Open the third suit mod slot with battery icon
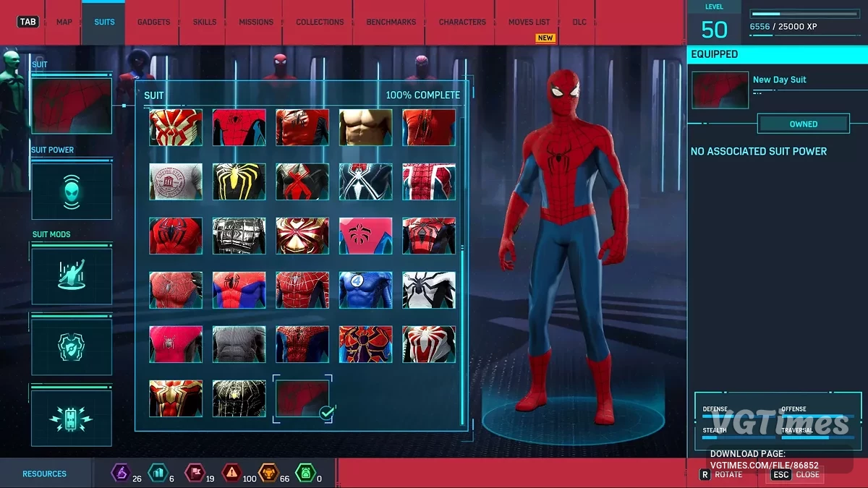 (x=72, y=418)
